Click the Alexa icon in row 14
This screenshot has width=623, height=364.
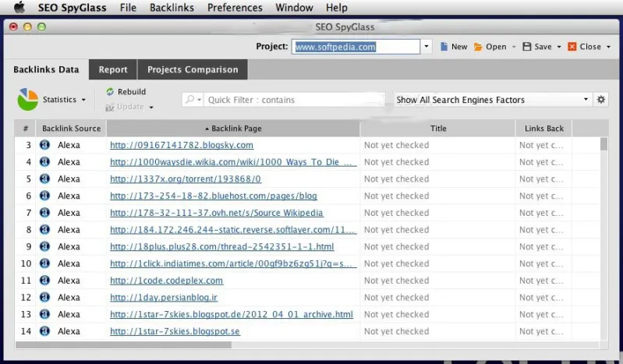click(45, 331)
